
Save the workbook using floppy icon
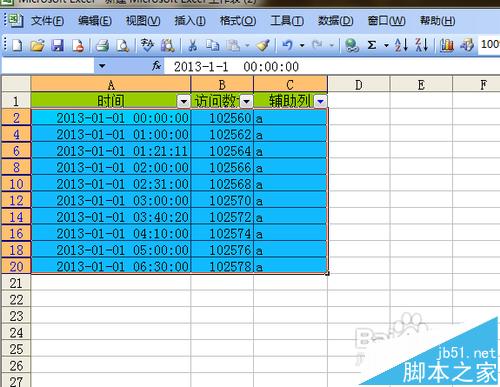57,45
